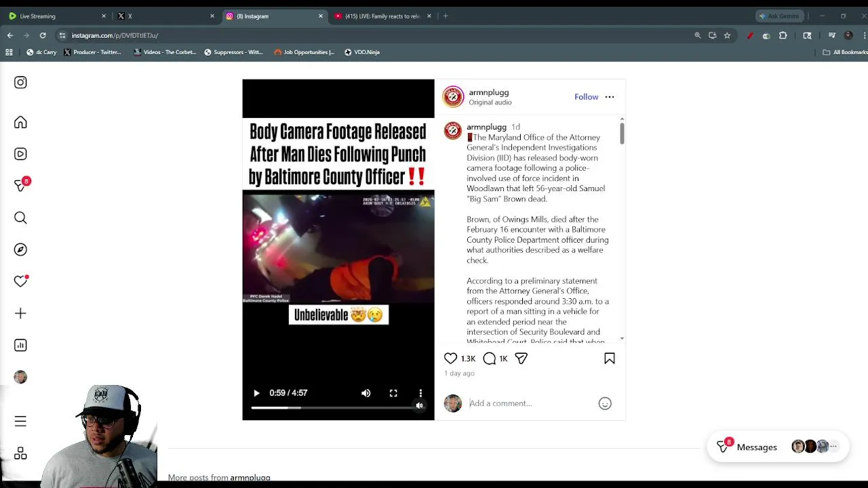Open armnplugg profile from post header

coord(489,92)
